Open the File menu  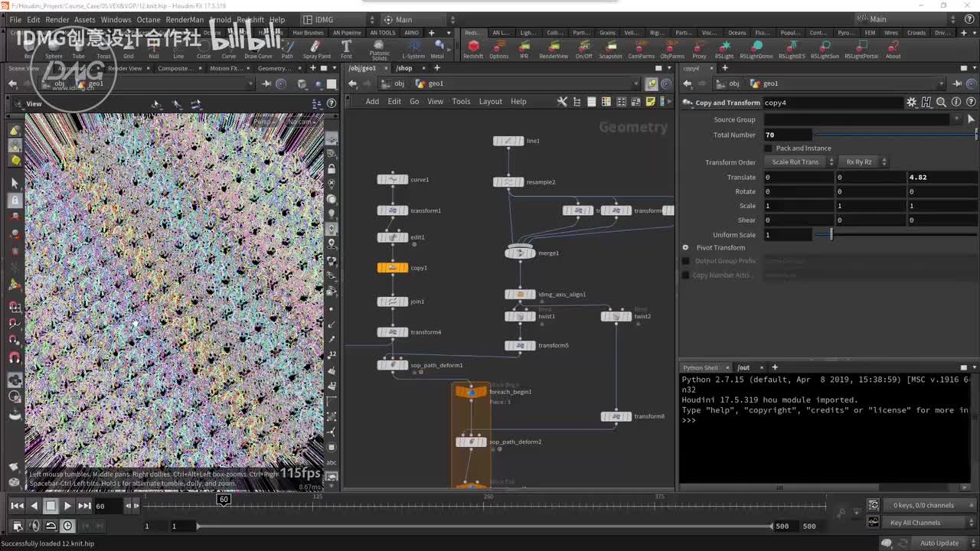coord(15,20)
